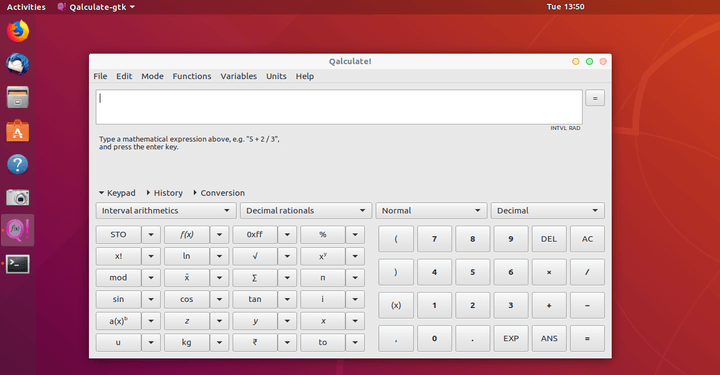Click the tan button
This screenshot has height=375, width=720.
click(255, 299)
